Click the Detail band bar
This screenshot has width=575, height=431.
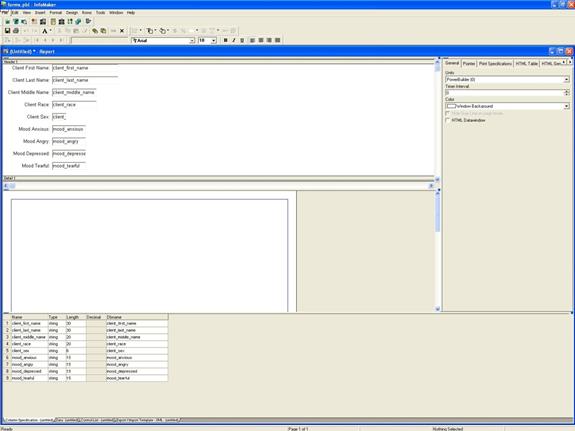coord(218,178)
